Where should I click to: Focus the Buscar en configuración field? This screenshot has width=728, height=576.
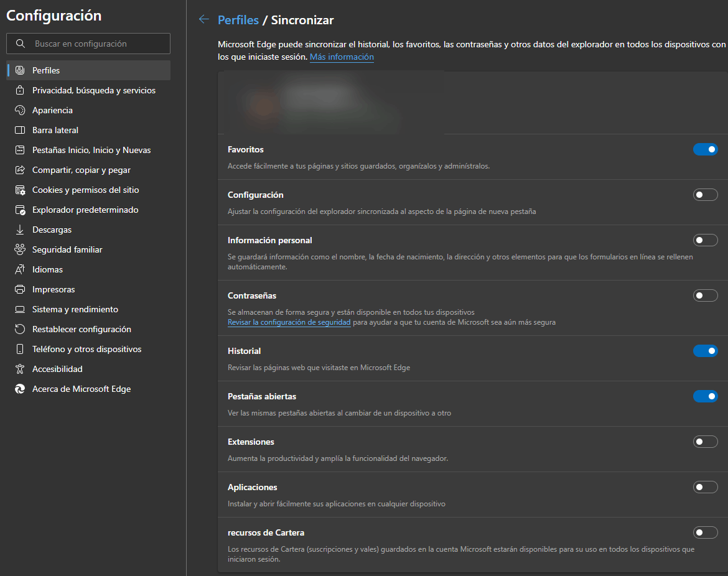tap(88, 44)
